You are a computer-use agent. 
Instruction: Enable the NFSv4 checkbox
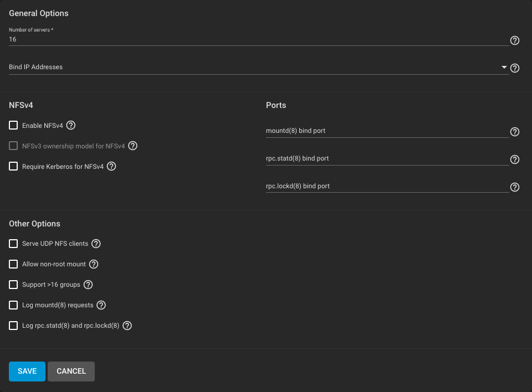pyautogui.click(x=13, y=126)
